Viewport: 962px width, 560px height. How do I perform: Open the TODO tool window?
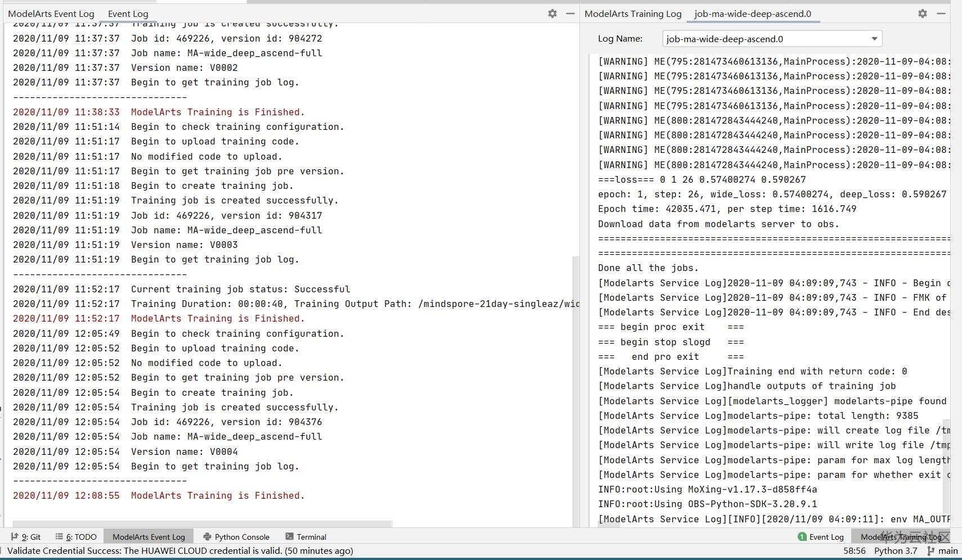77,537
